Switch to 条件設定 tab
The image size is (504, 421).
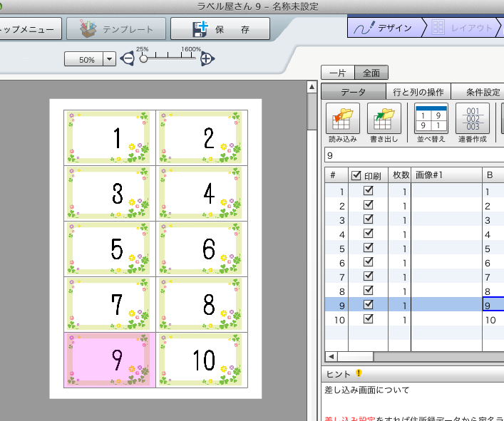click(481, 91)
